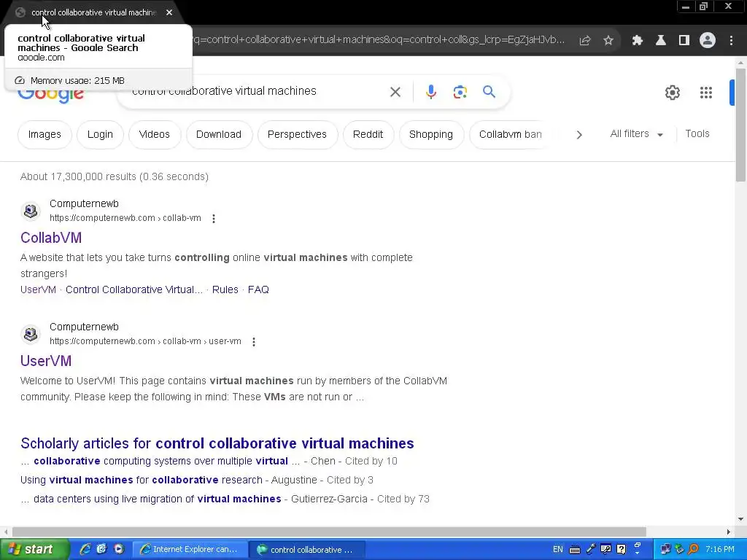Select the Download filter chip
Screen dimensions: 747x560
[x=219, y=135]
